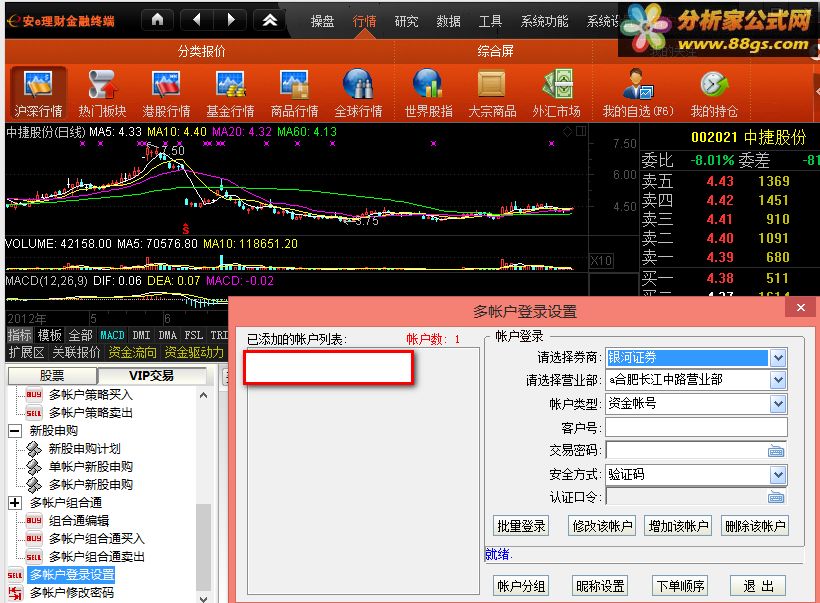Open 请选择营业部 branch dropdown
Viewport: 820px width, 603px height.
778,380
